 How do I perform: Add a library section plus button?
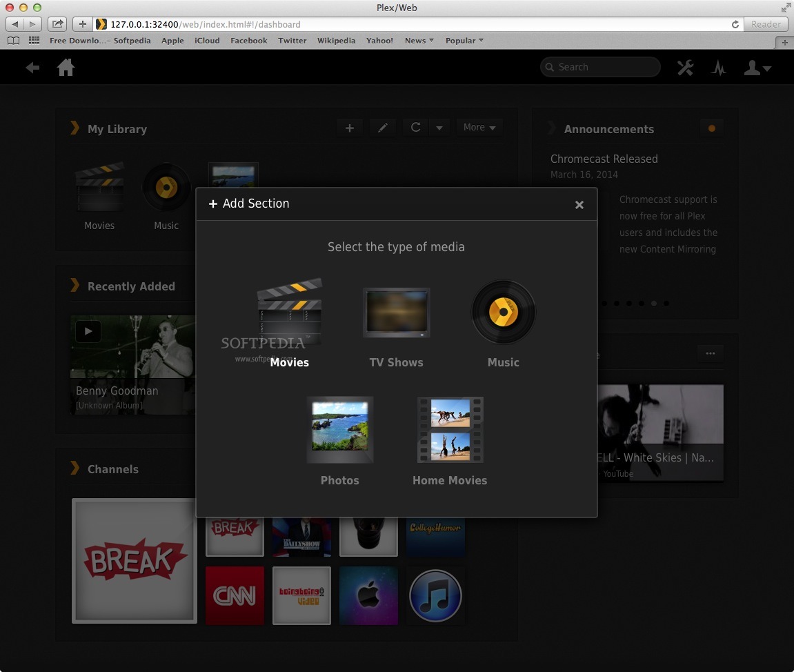tap(349, 128)
